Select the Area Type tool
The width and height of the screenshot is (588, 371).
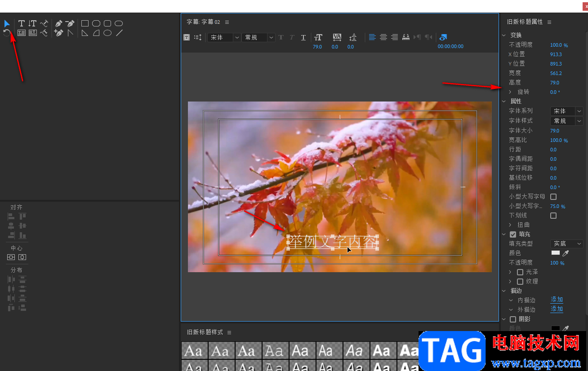coord(21,33)
